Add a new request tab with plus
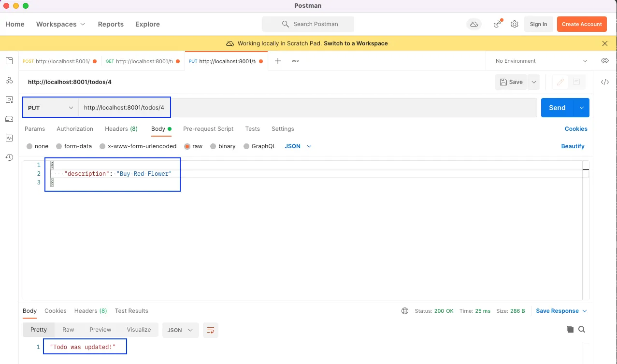 pos(278,61)
